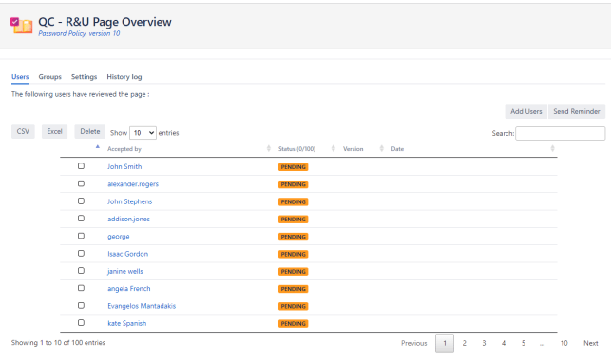Image resolution: width=611 pixels, height=364 pixels.
Task: Open the Show entries count dropdown
Action: tap(143, 133)
